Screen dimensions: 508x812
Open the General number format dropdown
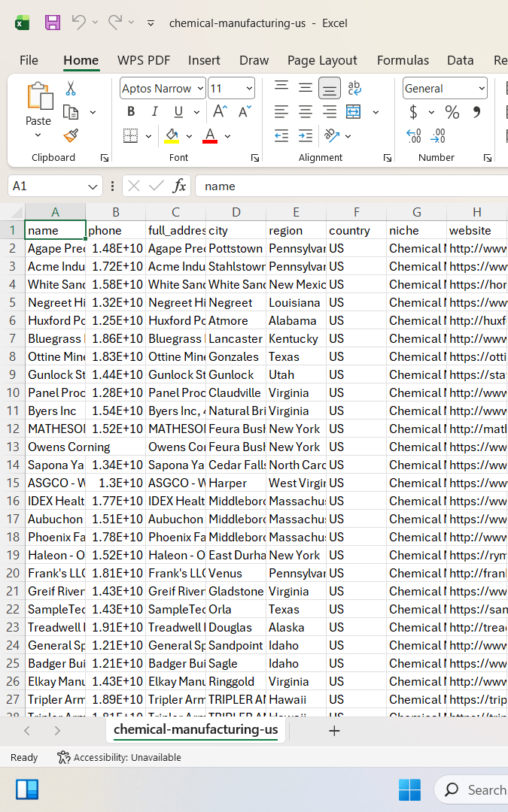482,89
